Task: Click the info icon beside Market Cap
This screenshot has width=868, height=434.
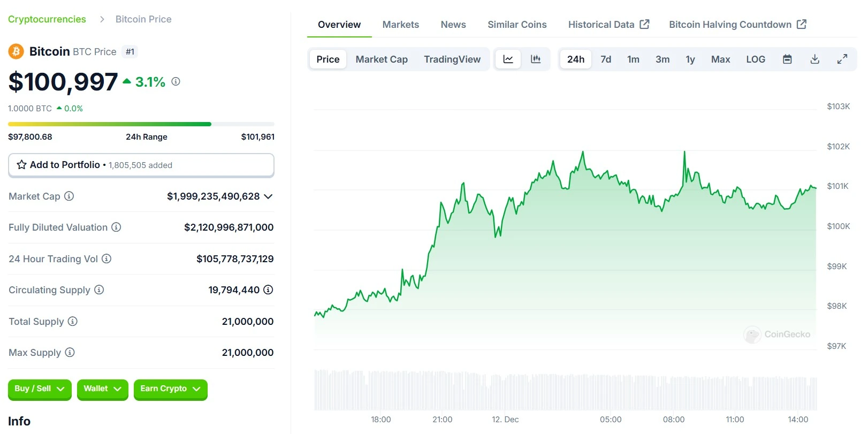Action: click(69, 196)
